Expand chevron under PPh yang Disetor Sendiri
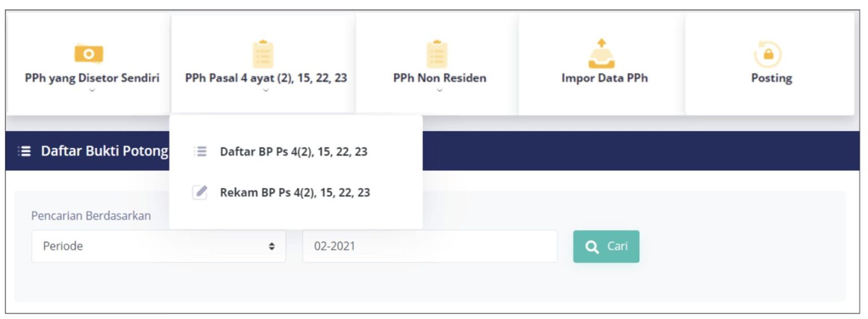Screen dimensions: 868x319 point(92,90)
